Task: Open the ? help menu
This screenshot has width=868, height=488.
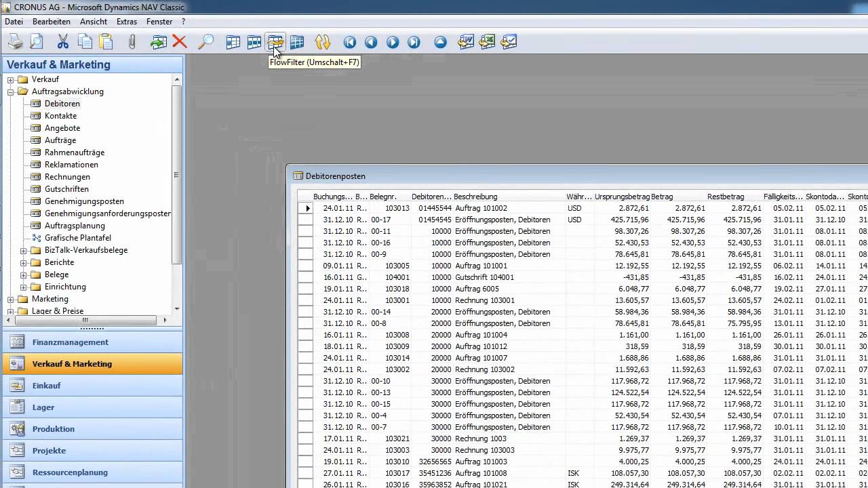Action: [x=183, y=22]
